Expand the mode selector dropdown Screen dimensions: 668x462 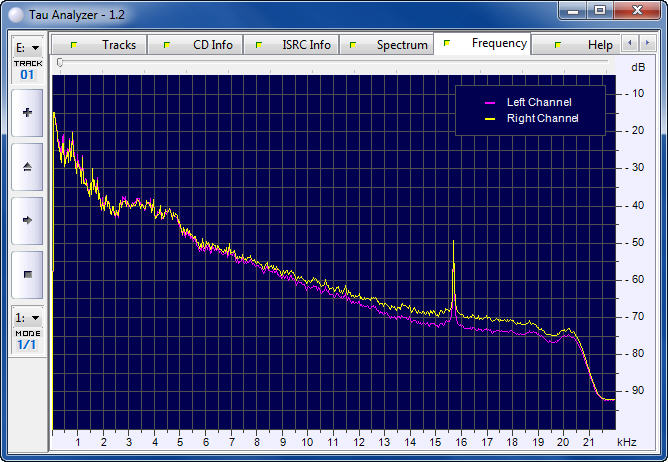27,317
